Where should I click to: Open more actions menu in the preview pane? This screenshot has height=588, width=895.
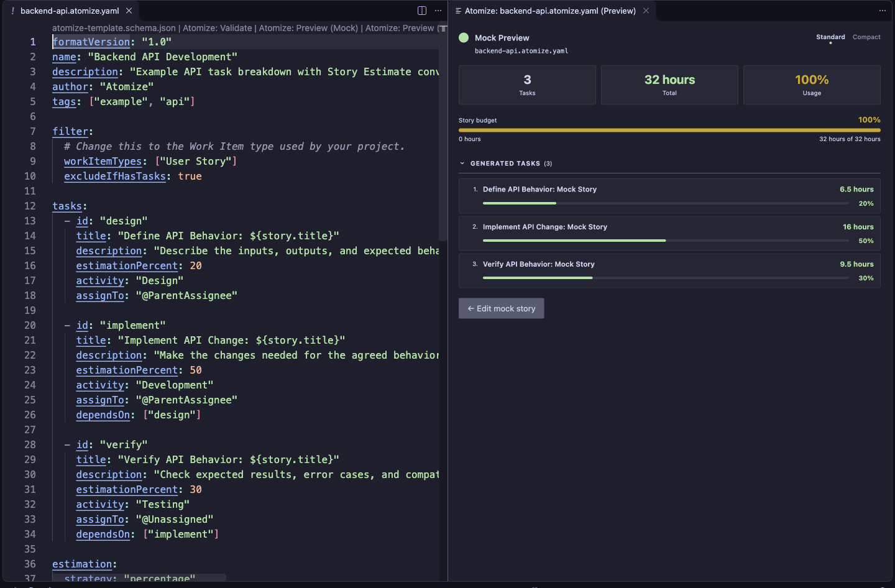(x=883, y=11)
